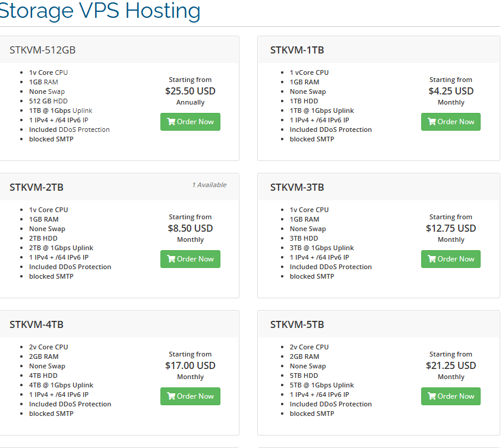The width and height of the screenshot is (502, 448).
Task: Select the "512 GB HDD" feature line
Action: click(x=48, y=101)
